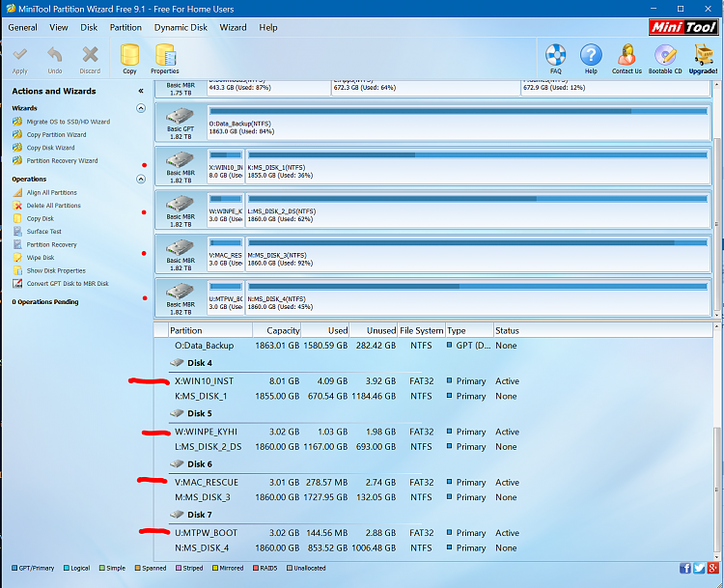Open the Help menu
The image size is (724, 588).
pyautogui.click(x=267, y=28)
